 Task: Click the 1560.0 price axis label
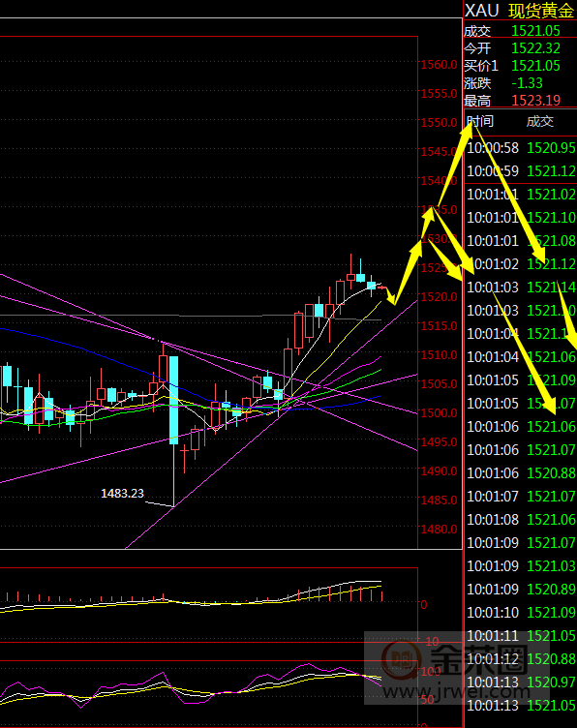440,65
